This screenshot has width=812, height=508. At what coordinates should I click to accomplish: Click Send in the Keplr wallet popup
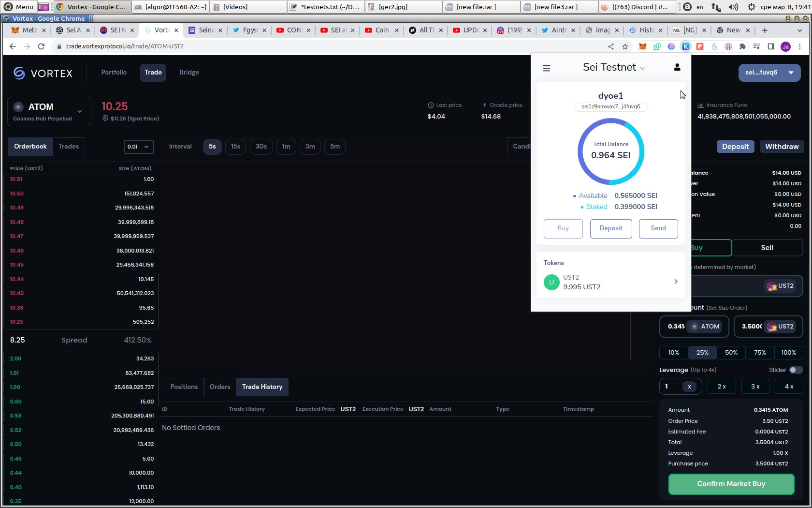coord(658,228)
